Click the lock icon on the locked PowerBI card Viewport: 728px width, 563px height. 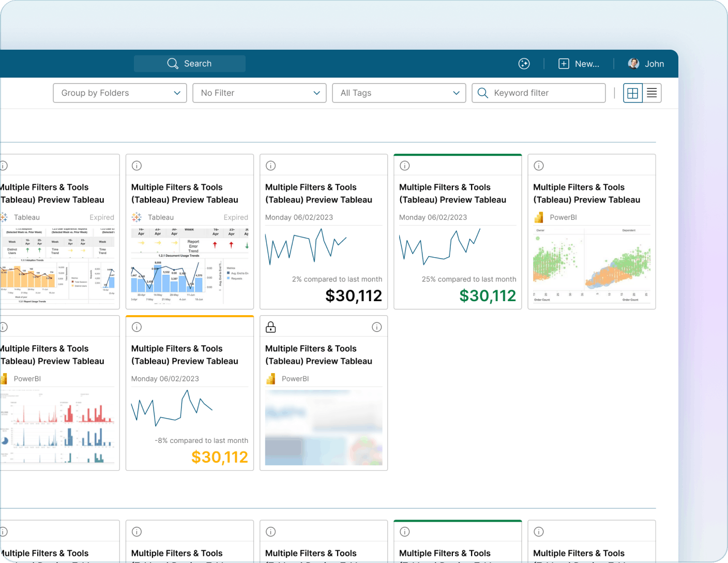pos(270,327)
